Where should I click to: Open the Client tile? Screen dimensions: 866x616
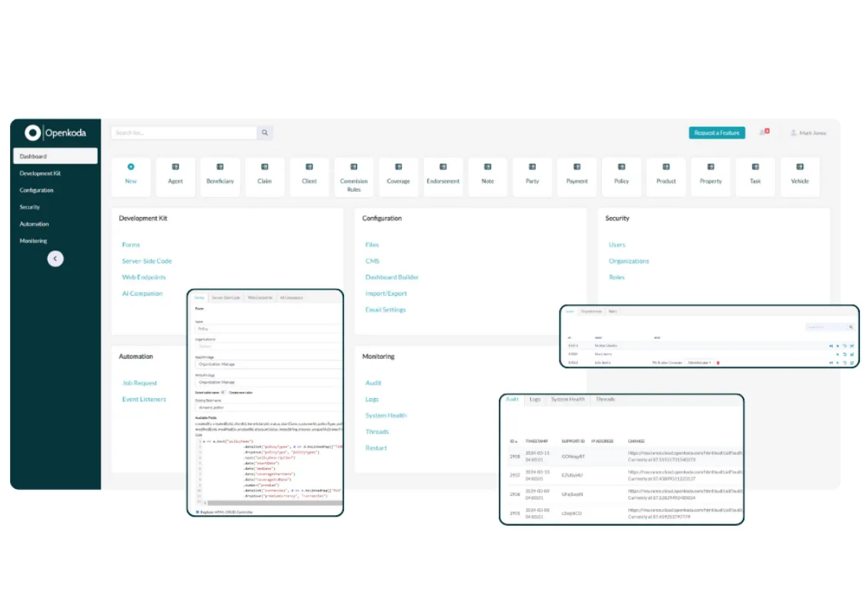pos(309,177)
